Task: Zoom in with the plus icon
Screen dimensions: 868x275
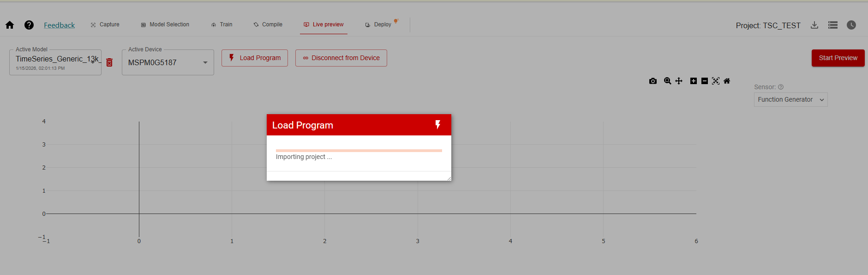Action: (x=693, y=81)
